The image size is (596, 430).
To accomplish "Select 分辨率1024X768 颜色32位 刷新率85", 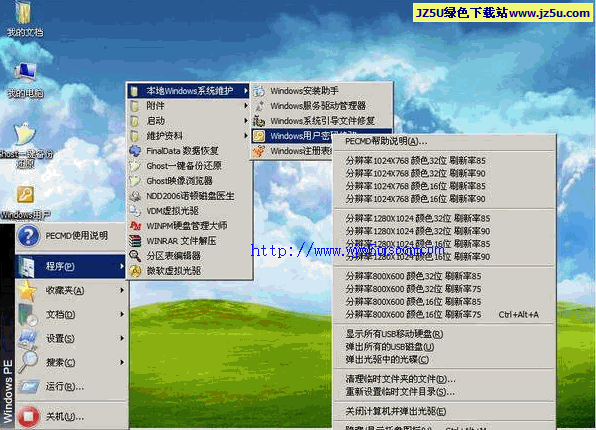I will pyautogui.click(x=444, y=161).
